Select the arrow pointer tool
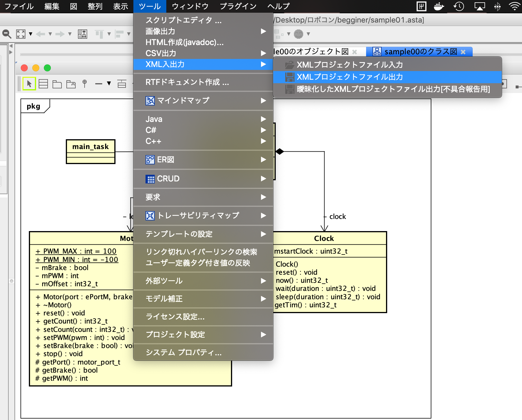The height and width of the screenshot is (420, 522). [29, 84]
